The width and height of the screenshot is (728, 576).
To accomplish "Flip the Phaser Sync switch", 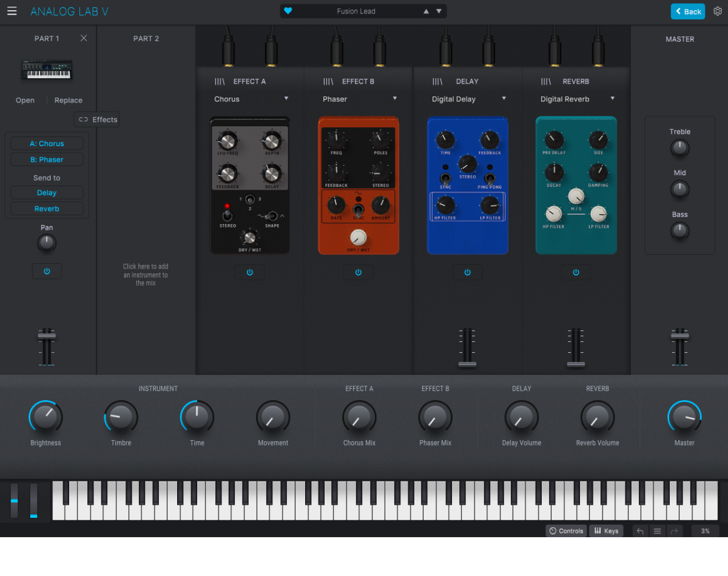I will [359, 210].
